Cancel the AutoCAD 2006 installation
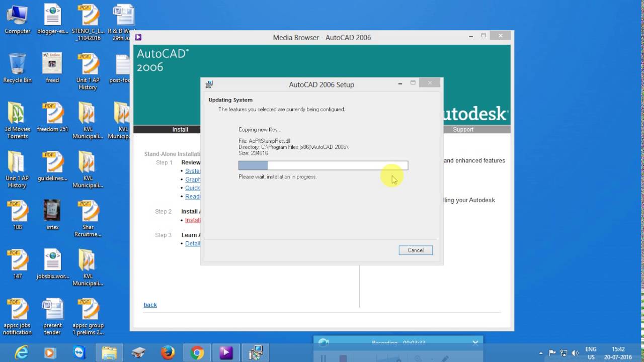This screenshot has width=644, height=362. pyautogui.click(x=416, y=250)
